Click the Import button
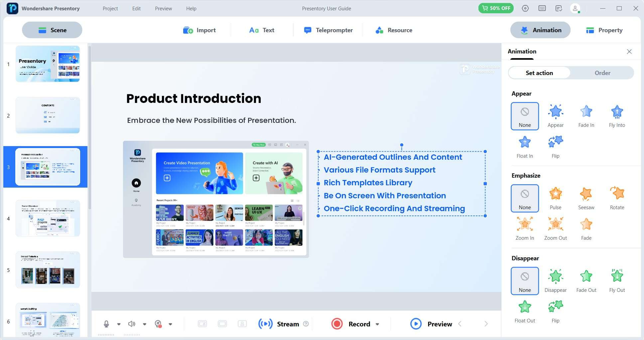Screen dimensions: 644x340 tap(199, 30)
